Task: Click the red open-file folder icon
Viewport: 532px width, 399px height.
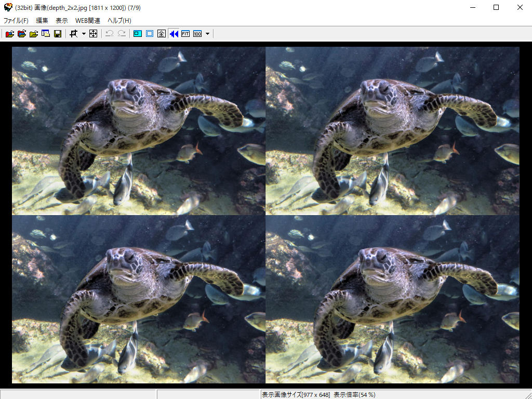Action: coord(9,34)
